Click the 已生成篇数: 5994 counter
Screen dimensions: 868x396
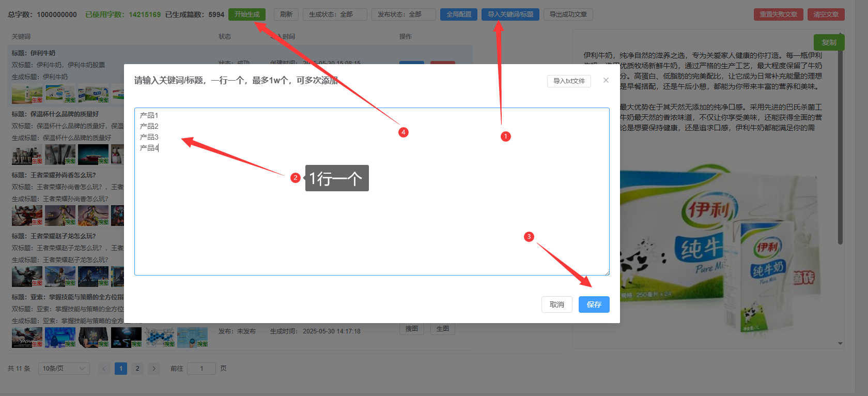[x=195, y=14]
